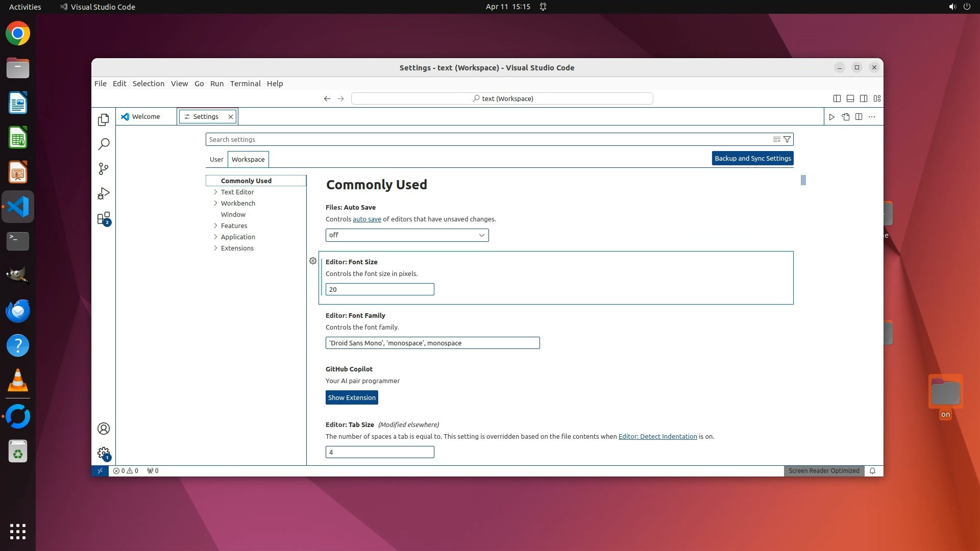Open Settings (JSON) file icon

pyautogui.click(x=845, y=117)
